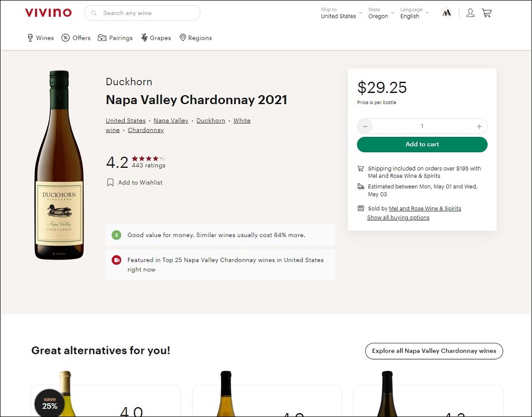
Task: Click the green dollar value icon
Action: tap(116, 235)
